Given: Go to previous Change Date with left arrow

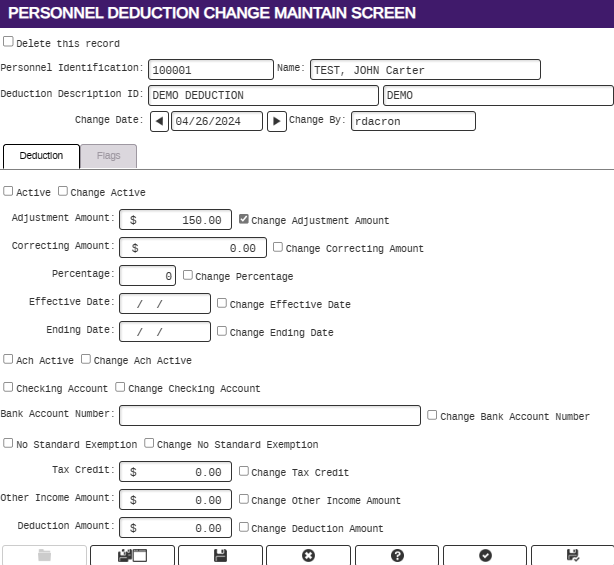Looking at the screenshot, I should coord(159,121).
